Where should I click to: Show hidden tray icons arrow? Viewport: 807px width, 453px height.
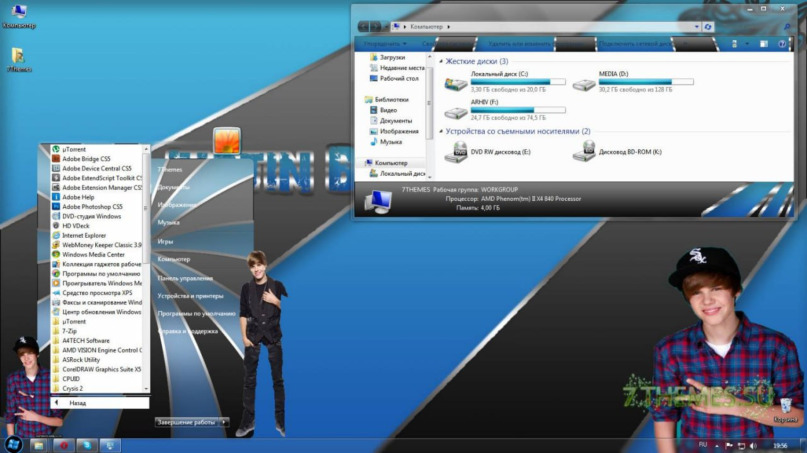[x=717, y=446]
